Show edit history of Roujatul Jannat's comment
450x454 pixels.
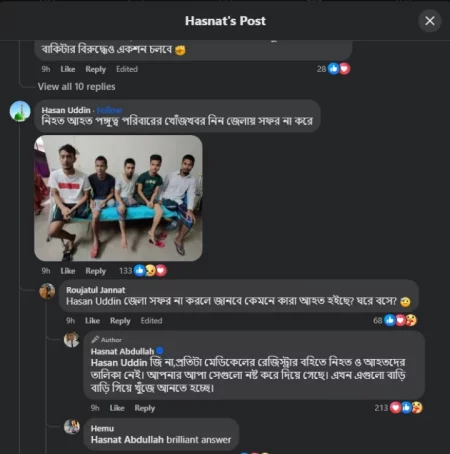click(x=151, y=321)
